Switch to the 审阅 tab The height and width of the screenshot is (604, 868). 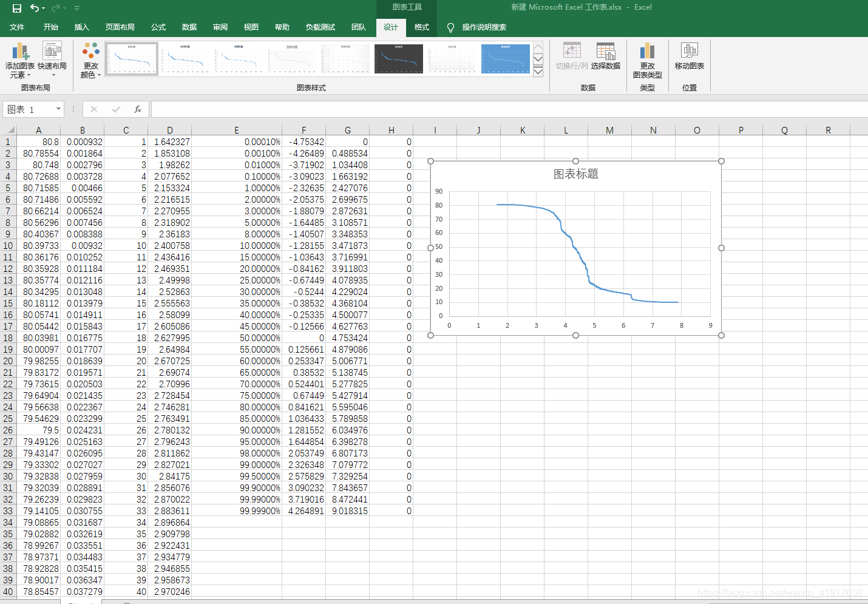point(220,27)
